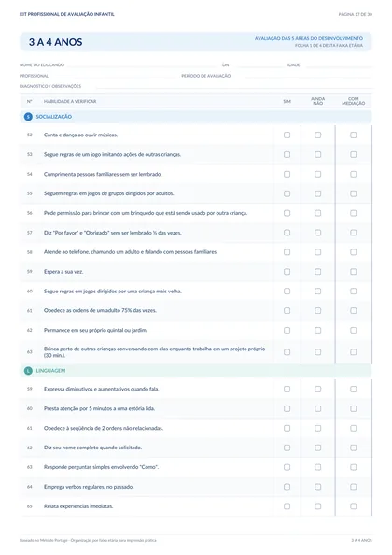Check SIM for 'Canta e dança ao ouvir músicas'
This screenshot has width=392, height=555.
click(x=287, y=135)
